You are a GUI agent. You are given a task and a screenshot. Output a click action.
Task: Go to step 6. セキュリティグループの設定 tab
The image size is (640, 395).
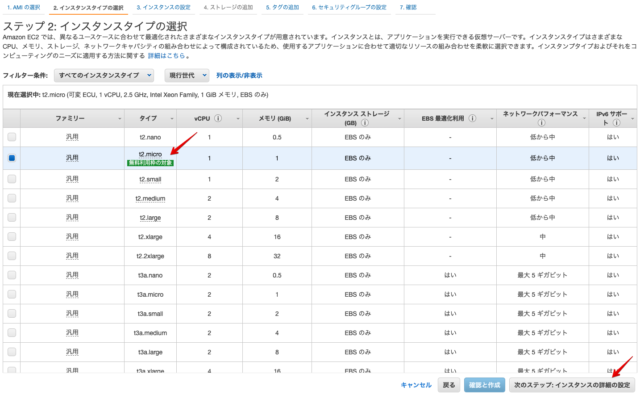349,7
